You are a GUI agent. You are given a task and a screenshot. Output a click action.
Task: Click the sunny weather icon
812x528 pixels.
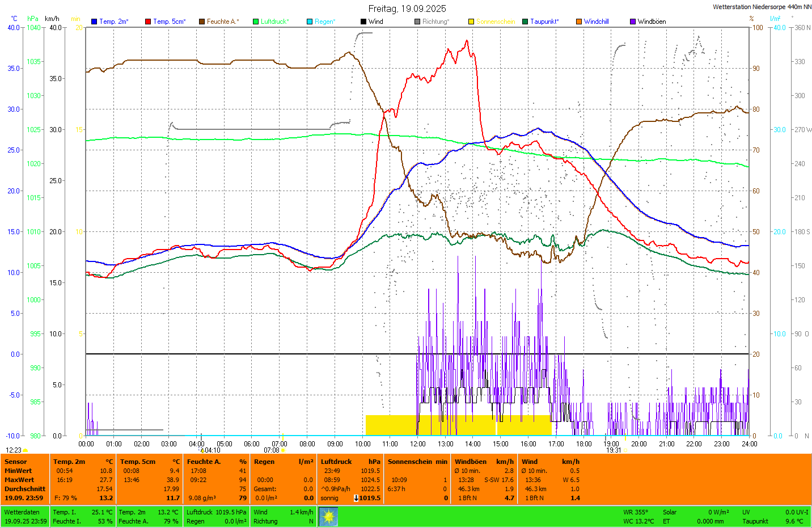click(x=328, y=517)
